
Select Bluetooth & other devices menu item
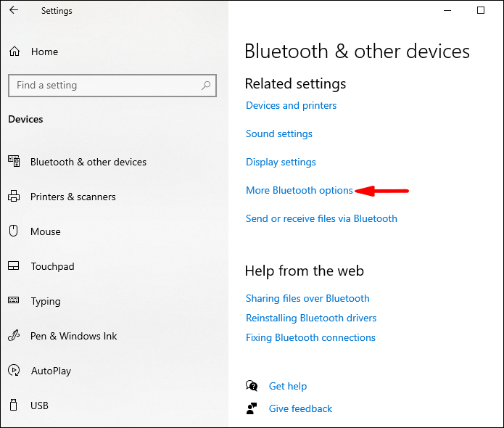88,162
